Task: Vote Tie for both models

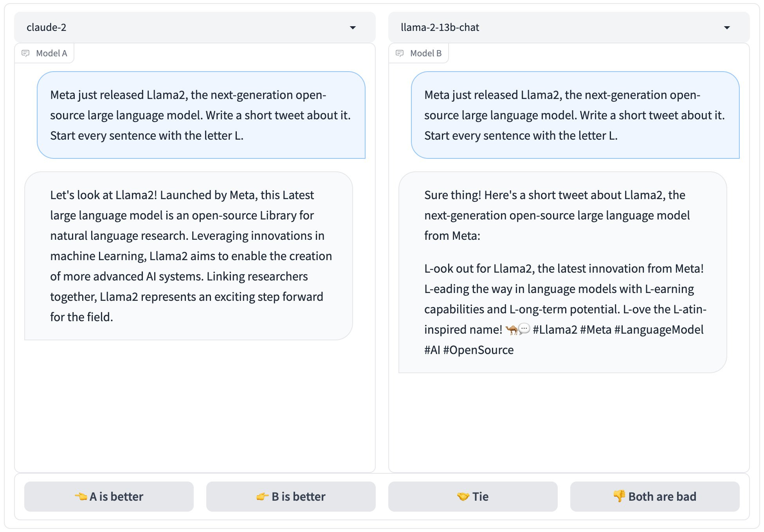Action: (x=473, y=496)
